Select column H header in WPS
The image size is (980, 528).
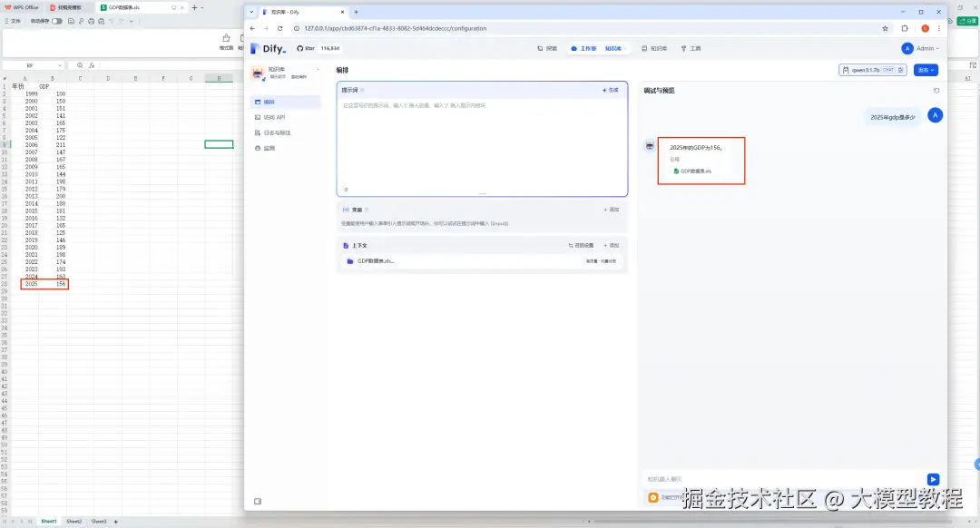click(219, 79)
